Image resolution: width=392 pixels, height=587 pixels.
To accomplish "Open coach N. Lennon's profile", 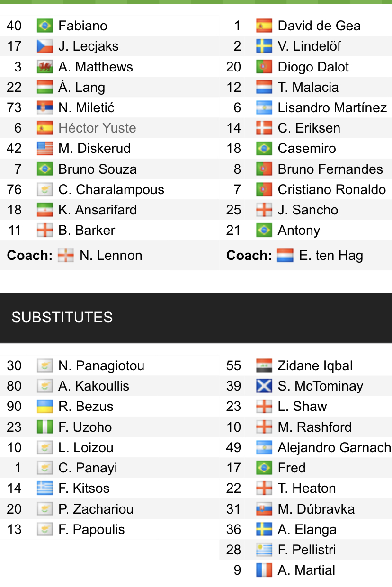I will tap(111, 256).
